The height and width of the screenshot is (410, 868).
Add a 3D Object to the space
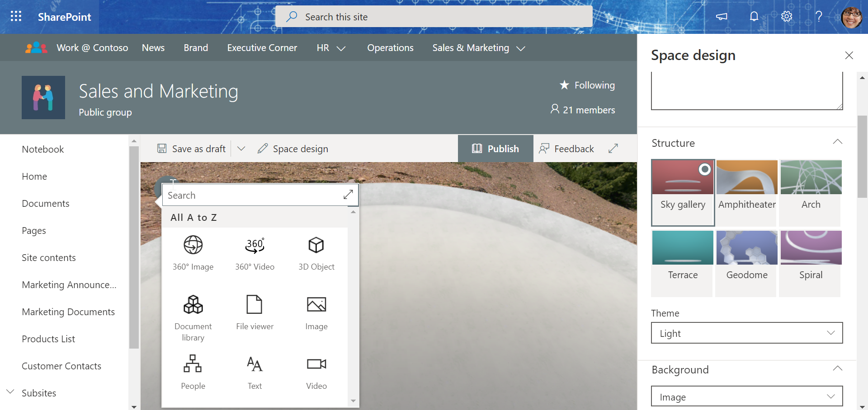tap(316, 253)
